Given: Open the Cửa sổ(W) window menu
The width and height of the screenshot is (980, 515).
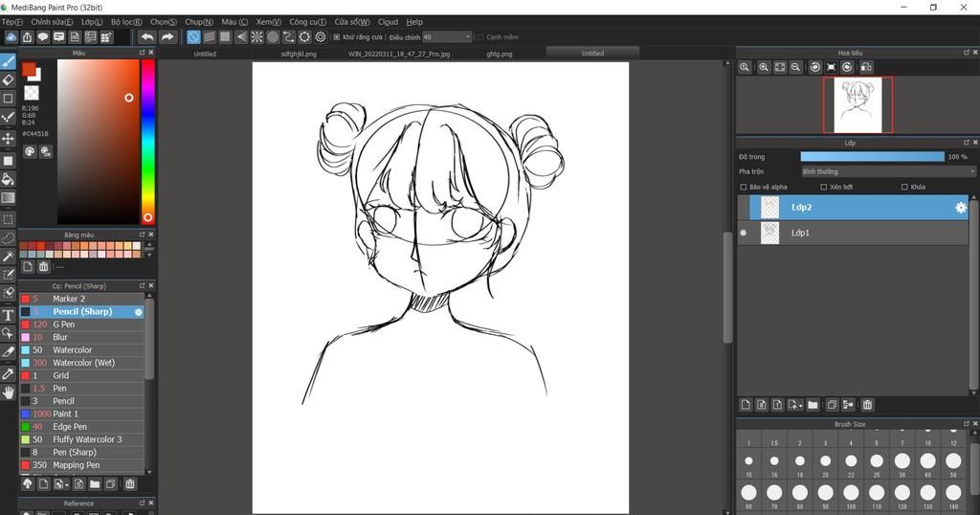Looking at the screenshot, I should [x=352, y=22].
